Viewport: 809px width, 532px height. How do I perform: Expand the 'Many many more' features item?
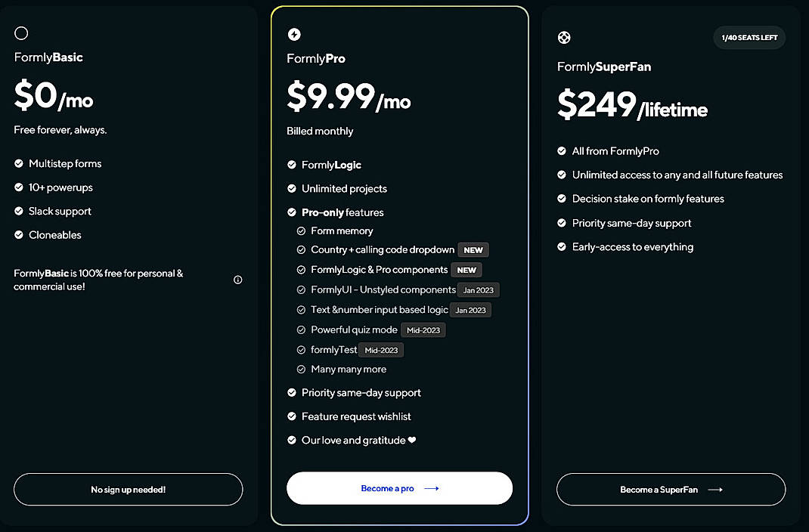[348, 369]
